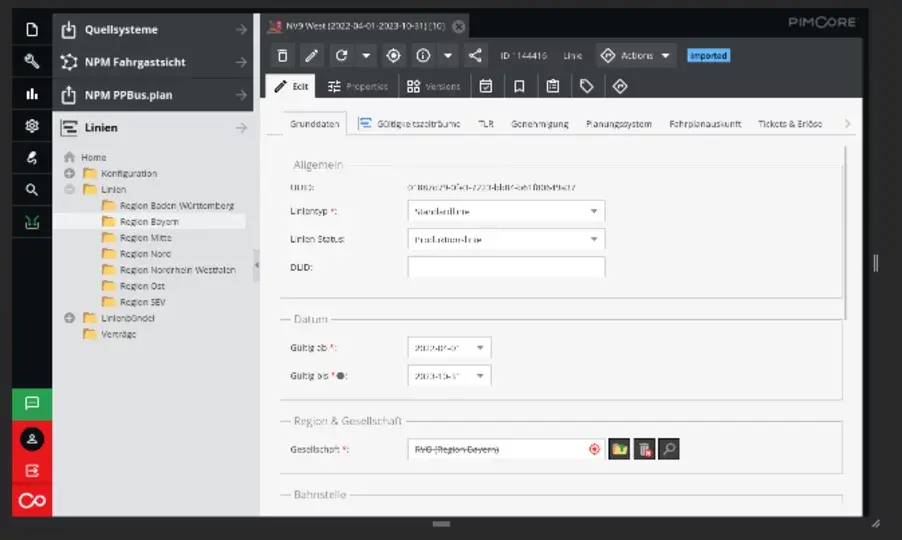This screenshot has height=540, width=902.
Task: Open the schedule calendar icon tab
Action: point(486,86)
